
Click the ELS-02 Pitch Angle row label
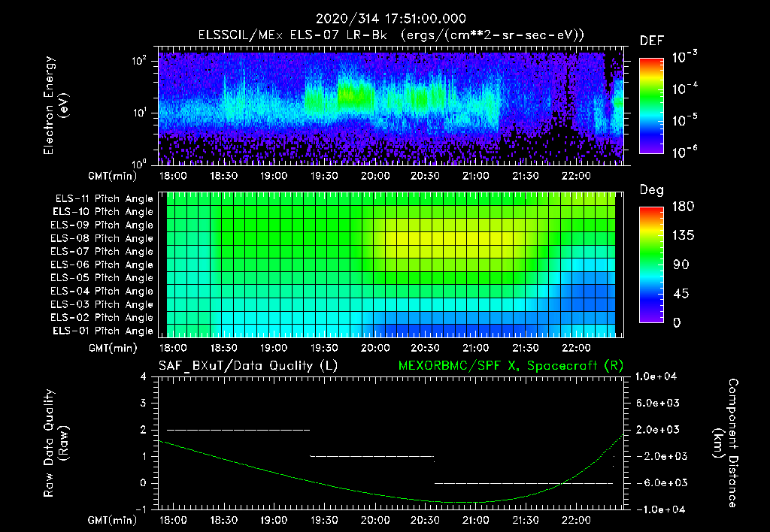[102, 318]
